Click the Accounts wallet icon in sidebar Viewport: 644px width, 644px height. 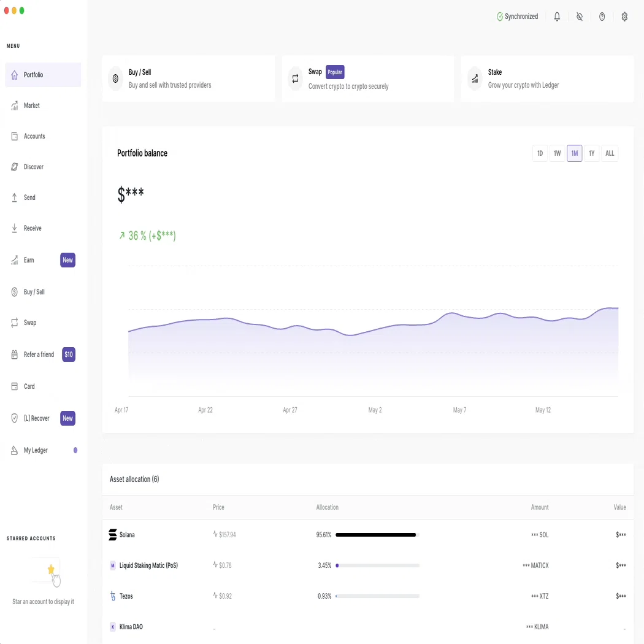[14, 136]
